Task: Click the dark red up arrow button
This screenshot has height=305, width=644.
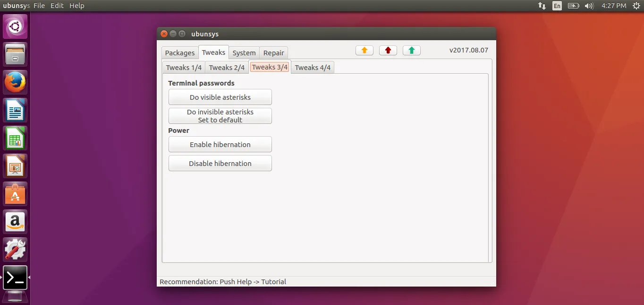Action: (388, 51)
